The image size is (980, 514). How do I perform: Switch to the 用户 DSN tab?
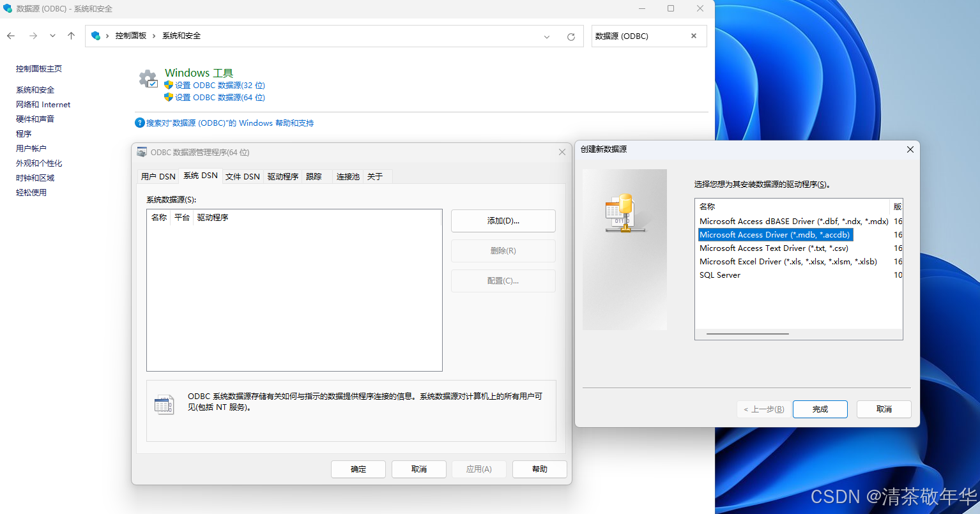[x=158, y=176]
